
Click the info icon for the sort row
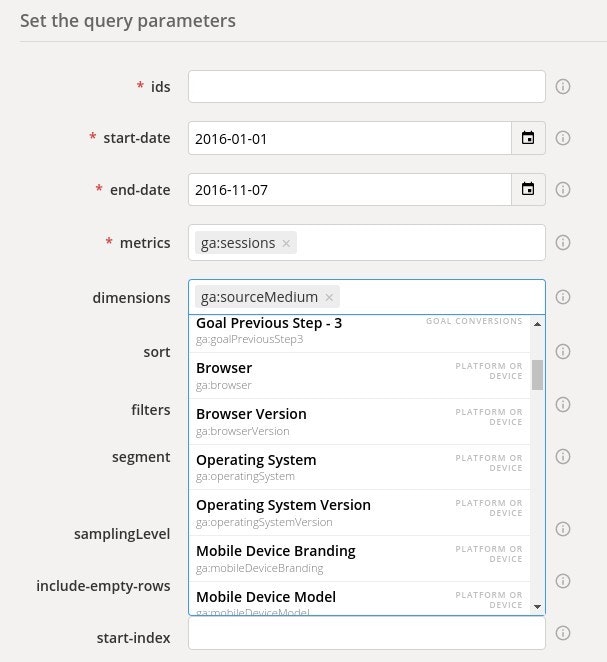562,352
